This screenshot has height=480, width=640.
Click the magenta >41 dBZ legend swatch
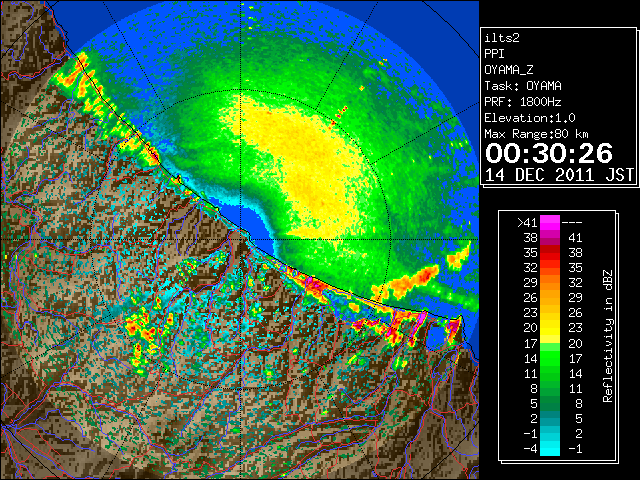[x=549, y=222]
